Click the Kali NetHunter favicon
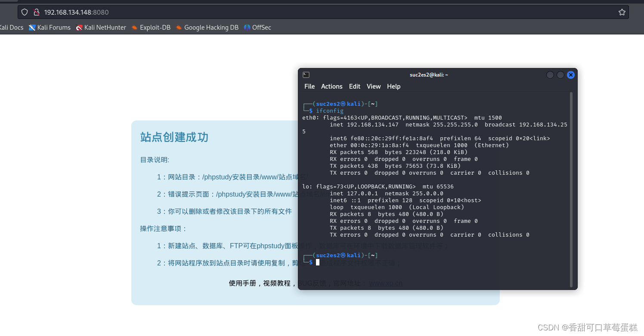The image size is (644, 336). (79, 28)
